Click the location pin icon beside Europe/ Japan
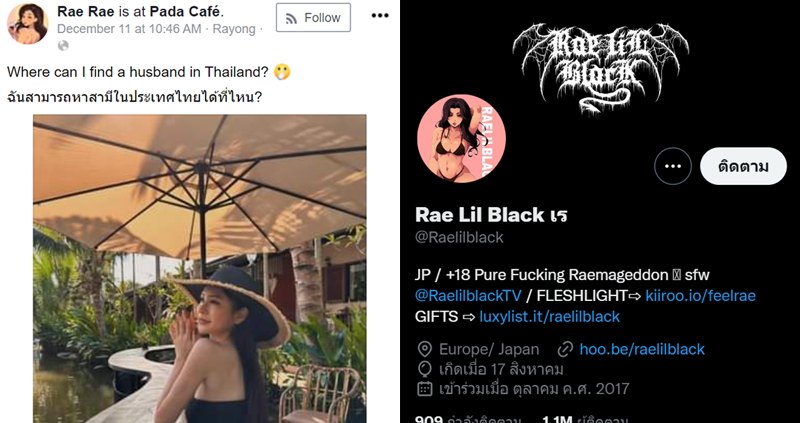Screen dimensions: 800x423 (424, 350)
